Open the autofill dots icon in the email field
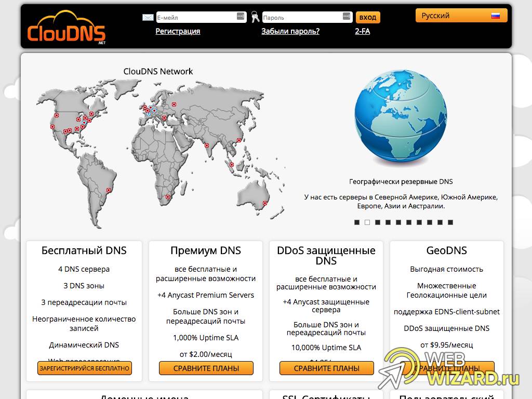Image resolution: width=532 pixels, height=399 pixels. [x=240, y=16]
